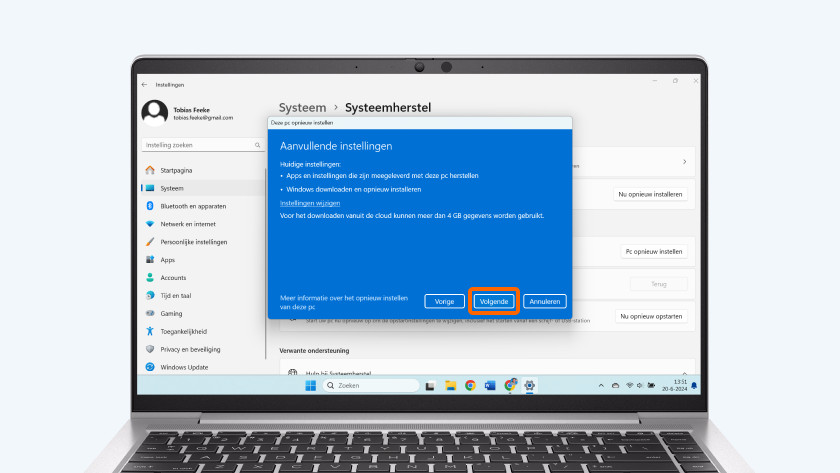Screen dimensions: 840x473
Task: Click the Privacy en beveiliging shield icon
Action: coord(150,350)
